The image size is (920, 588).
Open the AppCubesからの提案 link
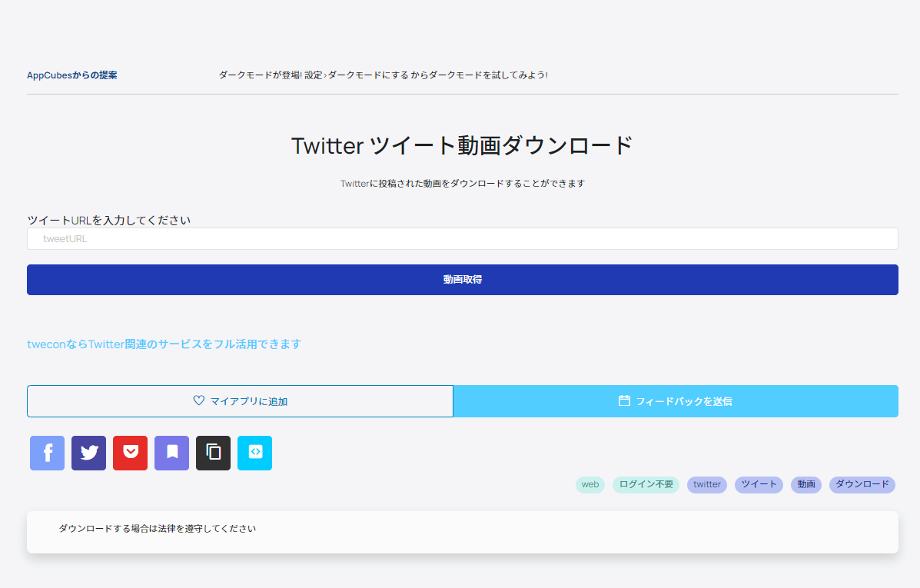pyautogui.click(x=72, y=75)
